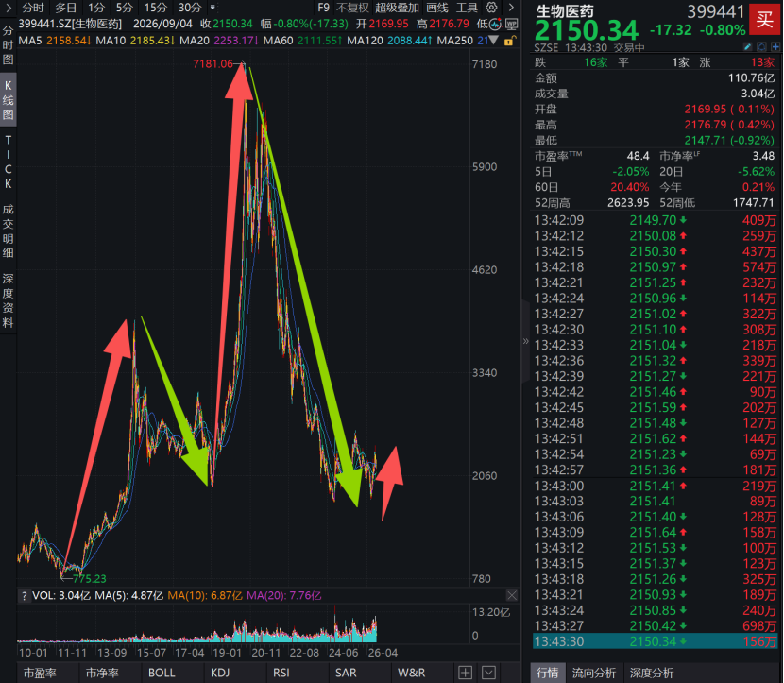Click the WP monitor screen icon

coord(512,24)
